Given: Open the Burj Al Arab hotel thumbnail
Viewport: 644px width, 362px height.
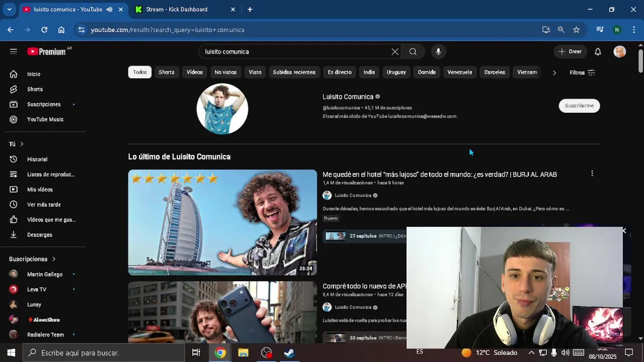Looking at the screenshot, I should tap(222, 222).
